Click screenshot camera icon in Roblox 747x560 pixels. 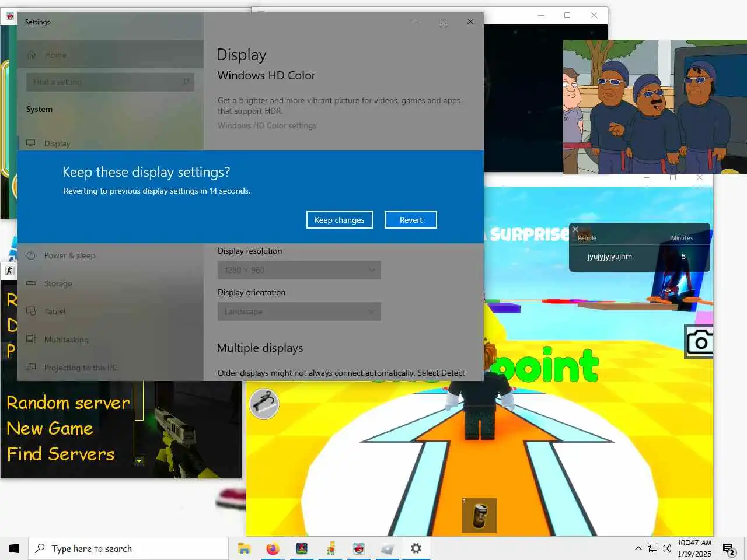click(699, 342)
